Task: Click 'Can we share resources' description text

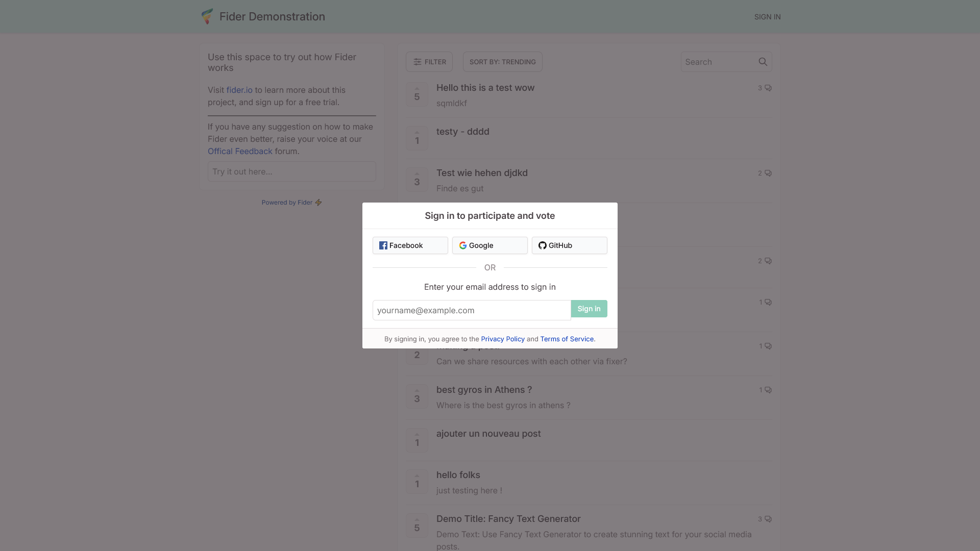Action: [531, 361]
